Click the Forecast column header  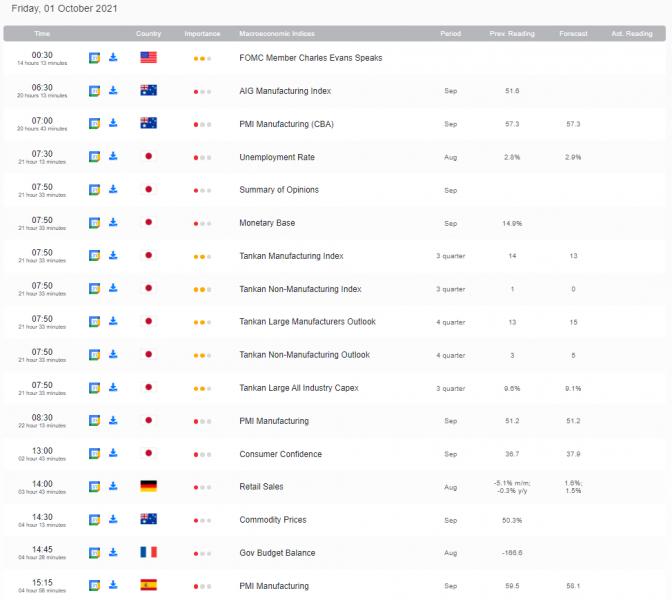click(x=573, y=33)
